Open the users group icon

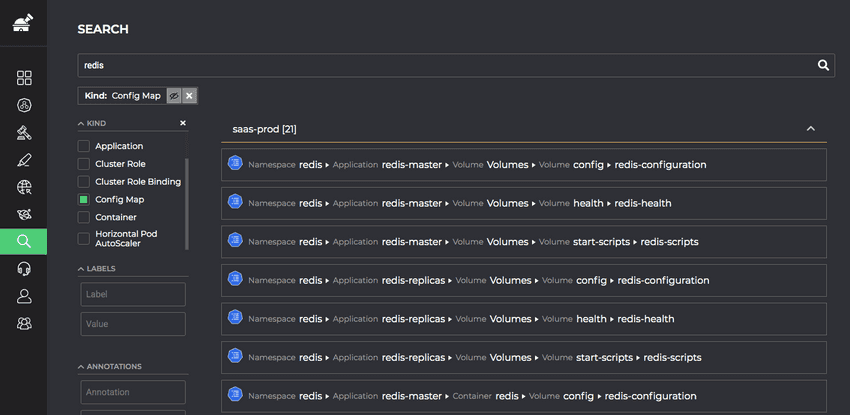tap(24, 323)
